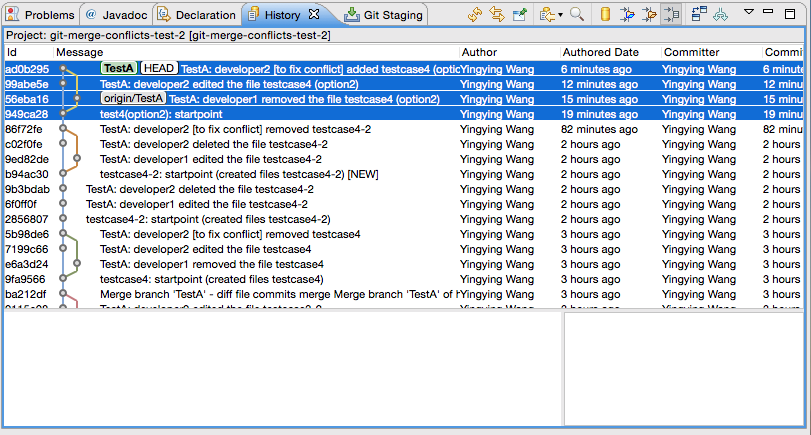The image size is (811, 435).
Task: Open the View Menu triangle
Action: tap(748, 11)
